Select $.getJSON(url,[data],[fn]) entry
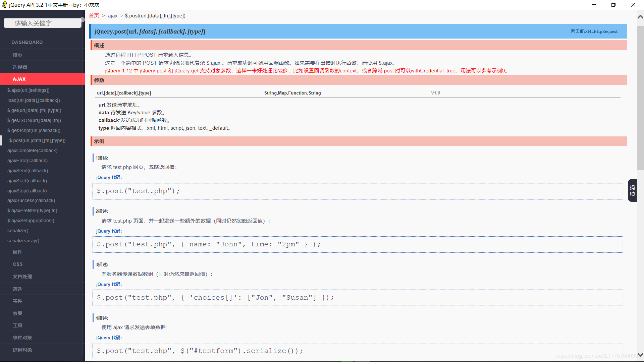This screenshot has width=644, height=362. (34, 120)
